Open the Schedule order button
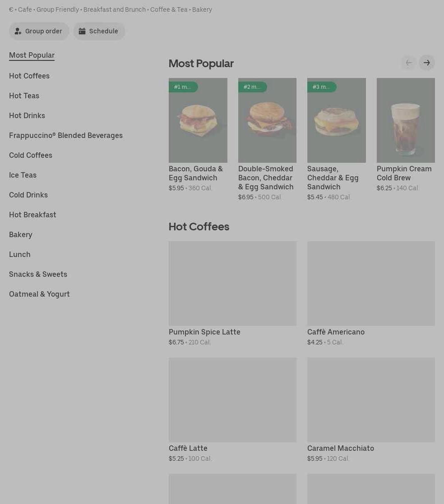 pos(99,31)
